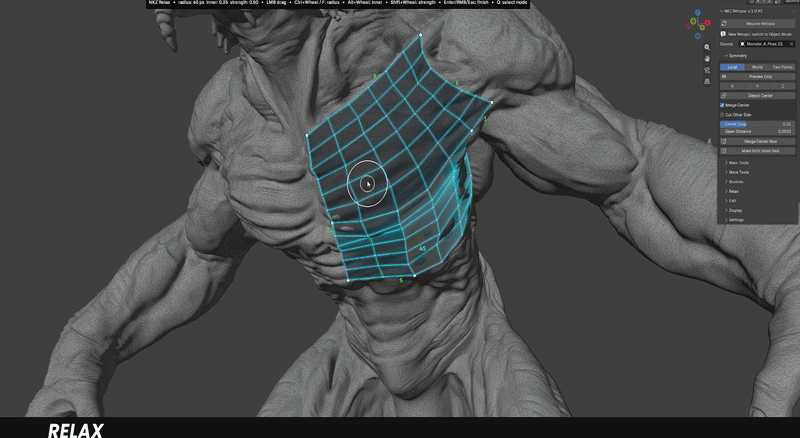
Task: Expand the Settings section
Action: pyautogui.click(x=734, y=220)
